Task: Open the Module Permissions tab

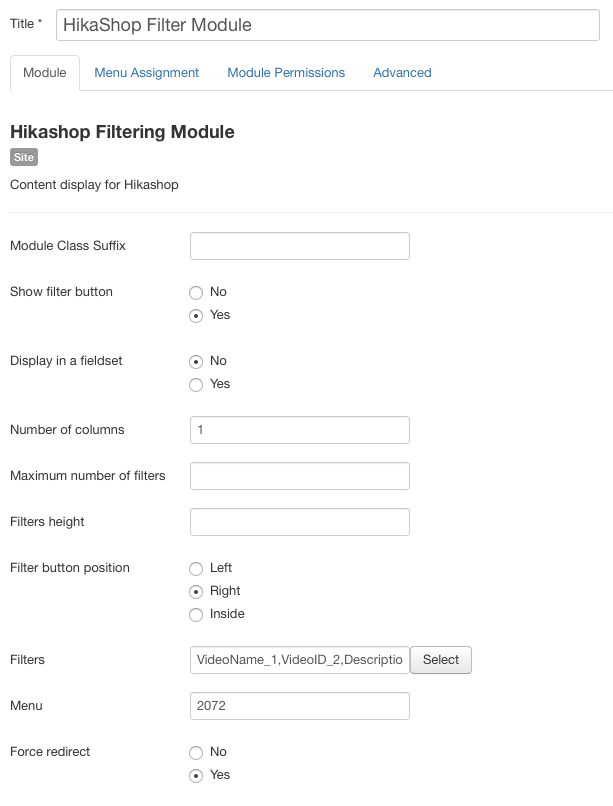Action: tap(286, 73)
